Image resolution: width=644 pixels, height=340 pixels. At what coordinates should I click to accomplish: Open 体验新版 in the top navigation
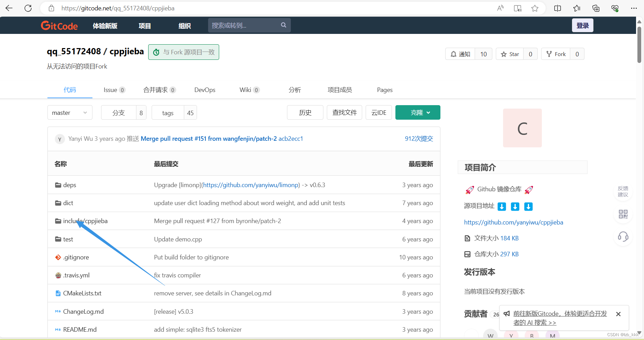pyautogui.click(x=105, y=26)
